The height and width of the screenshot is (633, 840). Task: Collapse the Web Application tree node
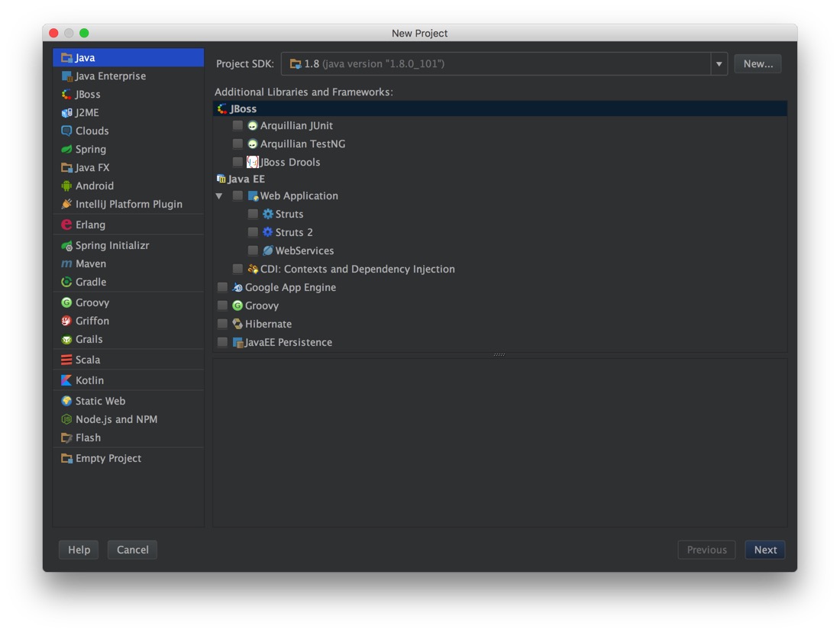[219, 196]
